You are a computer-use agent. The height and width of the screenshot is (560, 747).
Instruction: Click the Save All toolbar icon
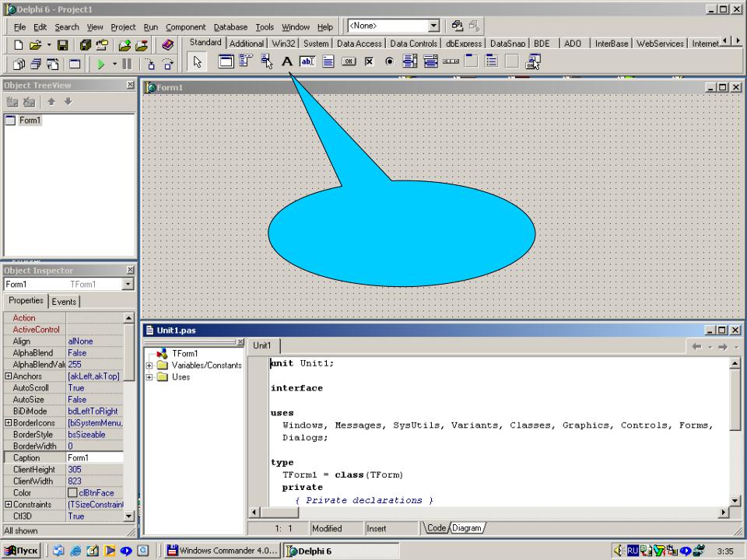[86, 45]
